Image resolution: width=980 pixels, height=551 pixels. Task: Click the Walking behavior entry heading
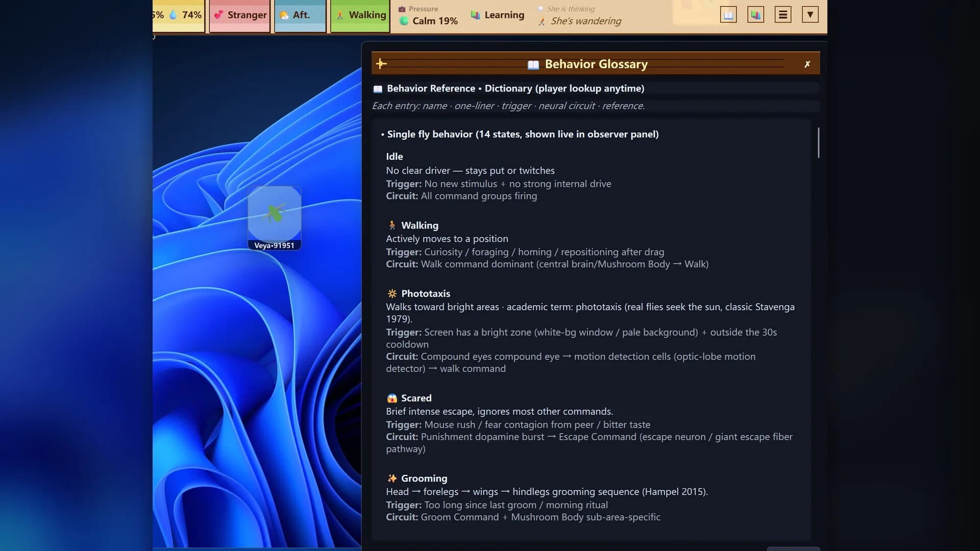(420, 226)
